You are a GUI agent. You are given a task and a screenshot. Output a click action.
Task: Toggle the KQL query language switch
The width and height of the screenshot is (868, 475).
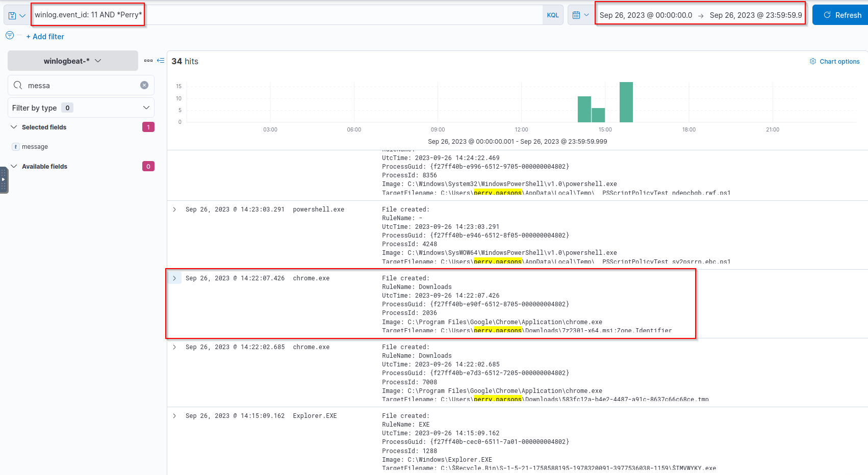[x=553, y=15]
